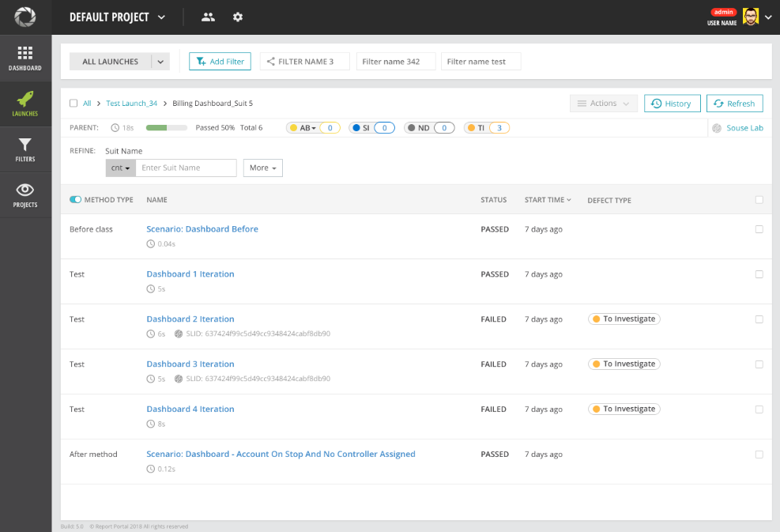The image size is (780, 532).
Task: Check the select-all checkbox in the table header
Action: 759,199
